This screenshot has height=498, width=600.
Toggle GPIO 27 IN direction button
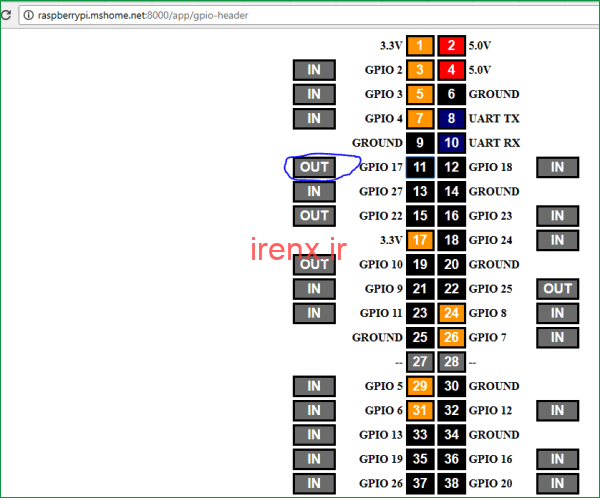(314, 191)
